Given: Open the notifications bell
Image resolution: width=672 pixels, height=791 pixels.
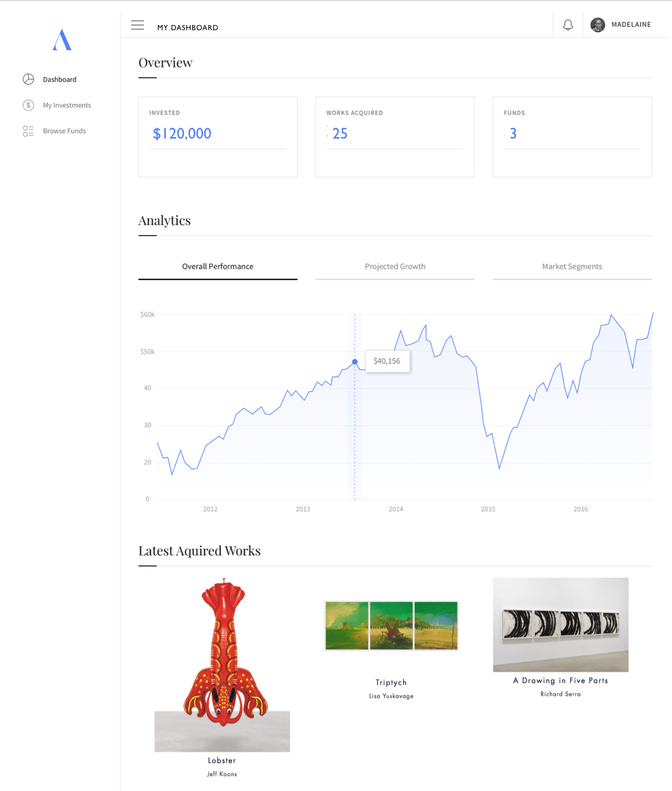Looking at the screenshot, I should click(568, 25).
